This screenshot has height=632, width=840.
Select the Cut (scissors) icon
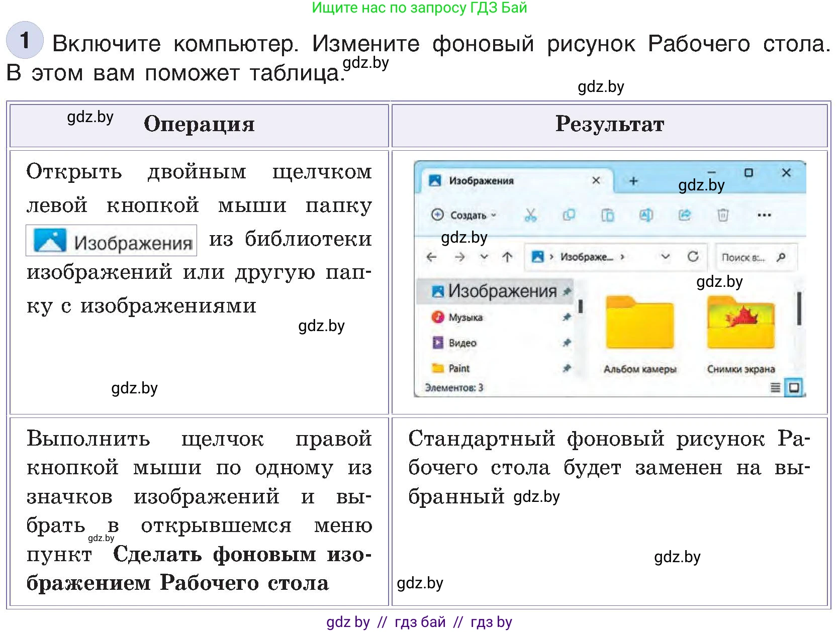[531, 216]
